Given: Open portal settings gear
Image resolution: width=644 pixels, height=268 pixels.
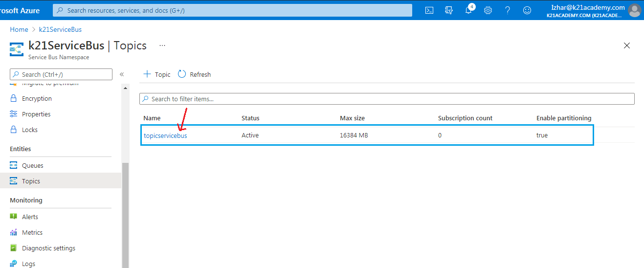Looking at the screenshot, I should [488, 10].
